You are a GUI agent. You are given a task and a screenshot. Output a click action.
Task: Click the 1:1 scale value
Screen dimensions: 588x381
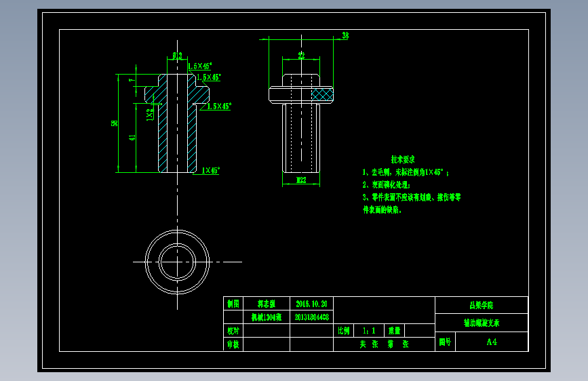tap(369, 331)
